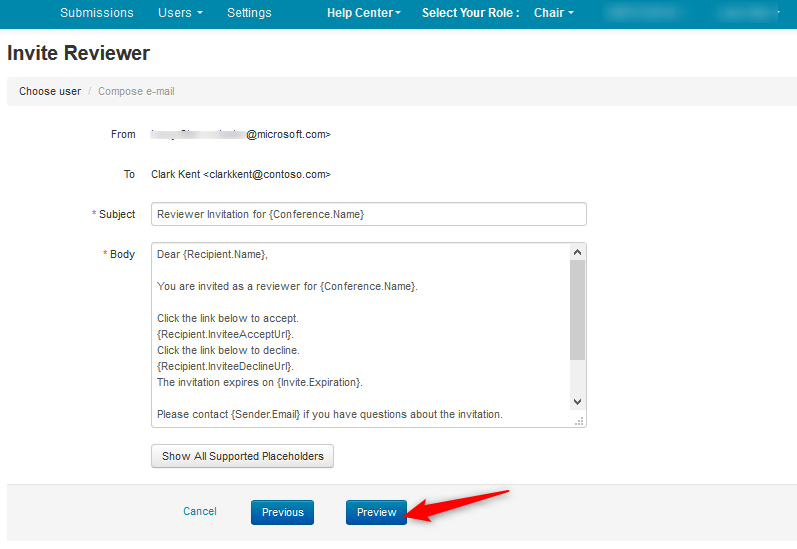The height and width of the screenshot is (549, 797).
Task: Grab the Body textarea resize handle
Action: 579,421
